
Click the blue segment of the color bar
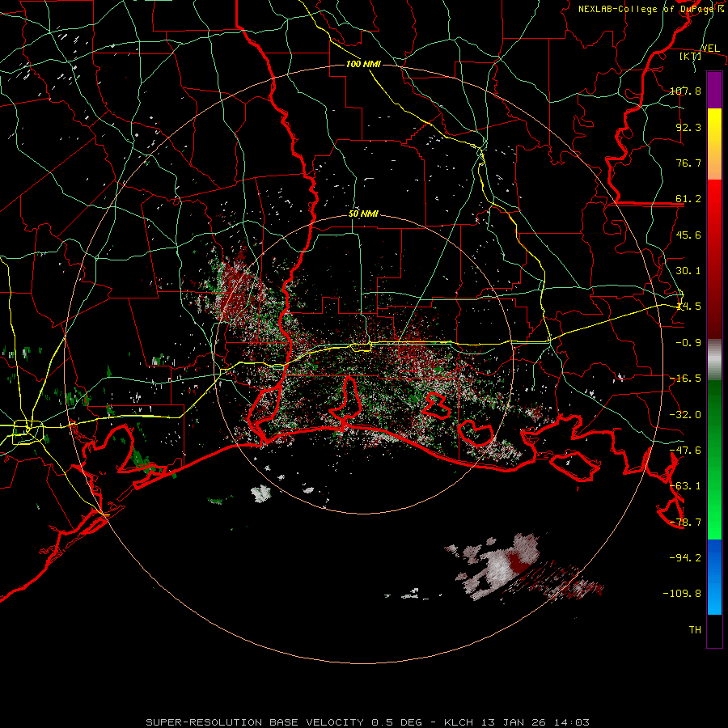pyautogui.click(x=714, y=577)
